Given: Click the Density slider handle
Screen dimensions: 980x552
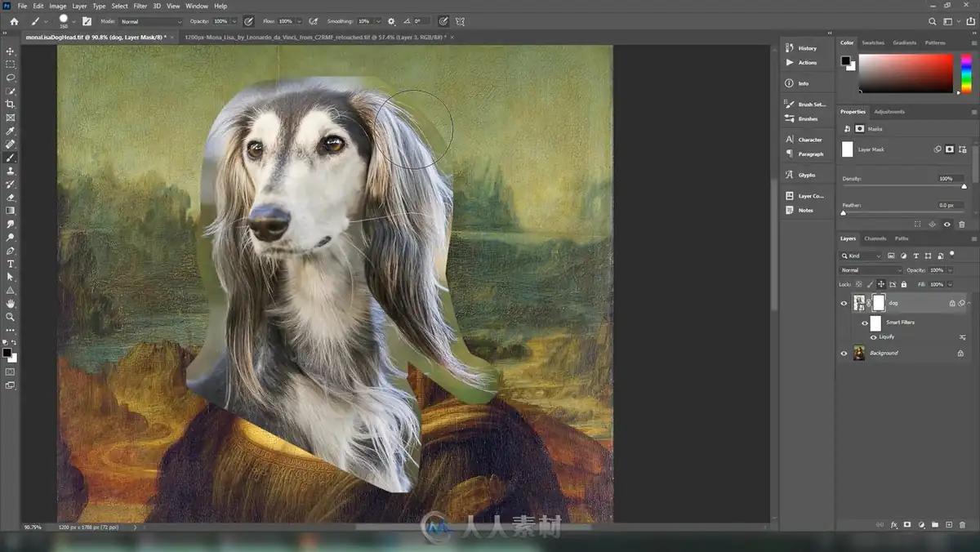Looking at the screenshot, I should [x=964, y=186].
